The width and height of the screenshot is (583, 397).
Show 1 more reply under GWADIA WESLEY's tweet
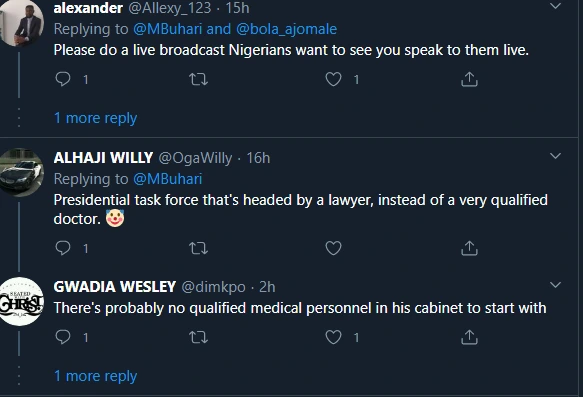(x=96, y=376)
